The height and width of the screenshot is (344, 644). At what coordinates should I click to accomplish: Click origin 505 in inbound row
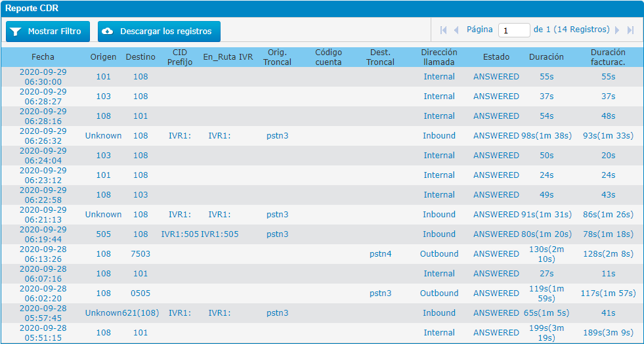[x=103, y=234]
